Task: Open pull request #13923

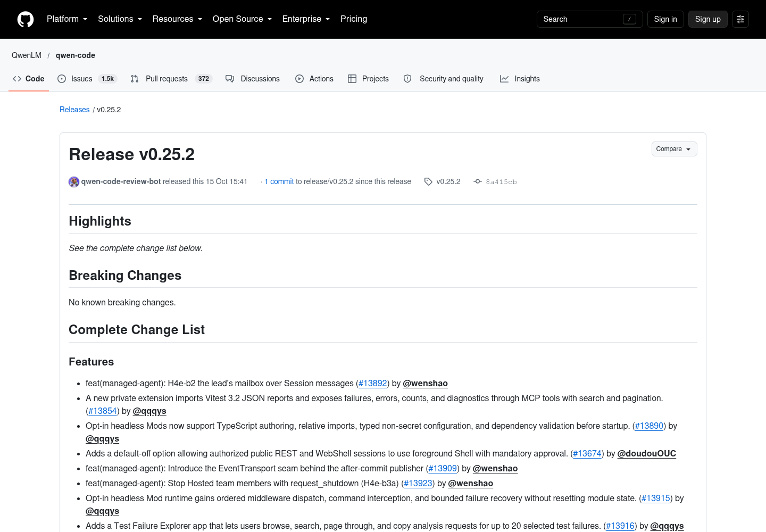Action: tap(418, 483)
